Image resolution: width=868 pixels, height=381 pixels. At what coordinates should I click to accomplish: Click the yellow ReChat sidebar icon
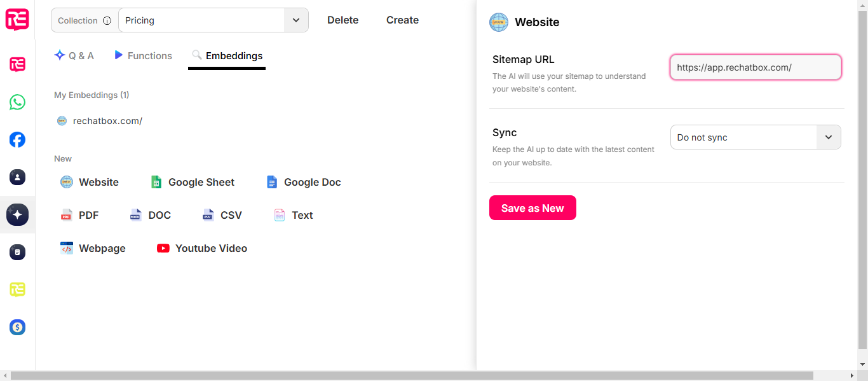17,290
